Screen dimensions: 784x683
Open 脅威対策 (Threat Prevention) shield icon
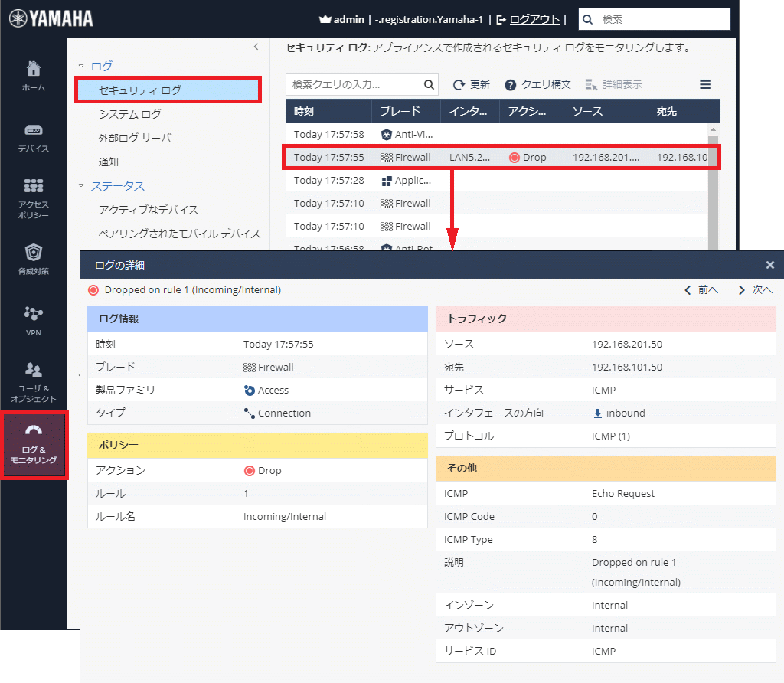click(33, 259)
